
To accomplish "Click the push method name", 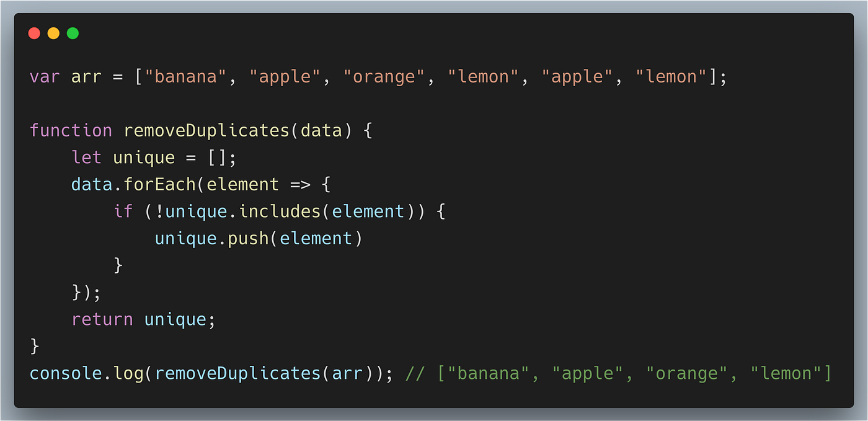I will coord(248,238).
